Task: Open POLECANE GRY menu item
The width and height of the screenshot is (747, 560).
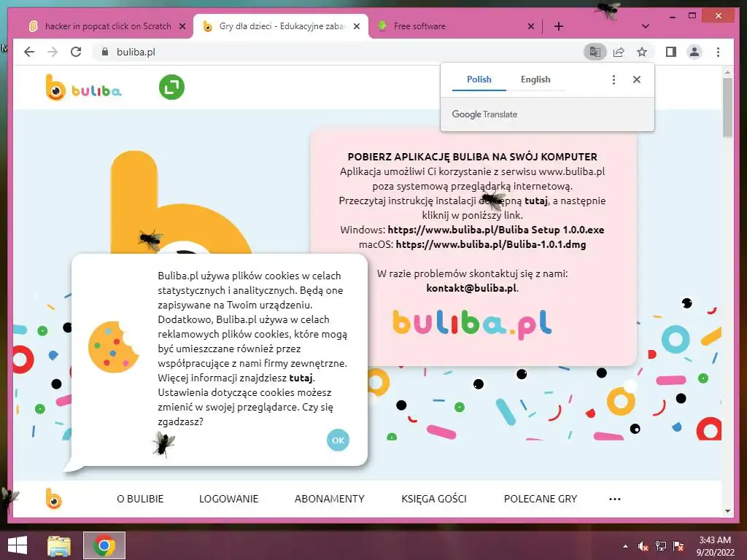Action: [541, 499]
